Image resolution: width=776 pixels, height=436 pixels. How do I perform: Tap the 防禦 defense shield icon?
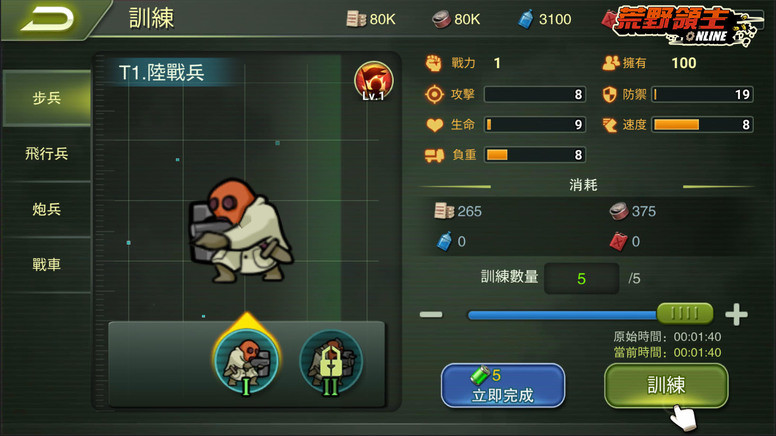click(x=609, y=94)
